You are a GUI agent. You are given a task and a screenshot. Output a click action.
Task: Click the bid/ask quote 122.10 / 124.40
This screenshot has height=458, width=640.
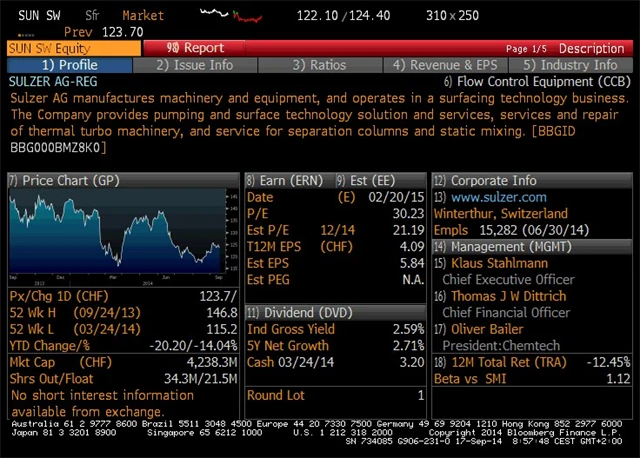[x=343, y=16]
